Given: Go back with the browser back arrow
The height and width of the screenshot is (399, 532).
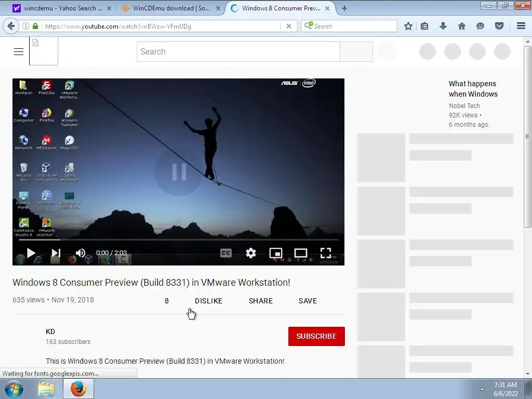Looking at the screenshot, I should tap(11, 26).
